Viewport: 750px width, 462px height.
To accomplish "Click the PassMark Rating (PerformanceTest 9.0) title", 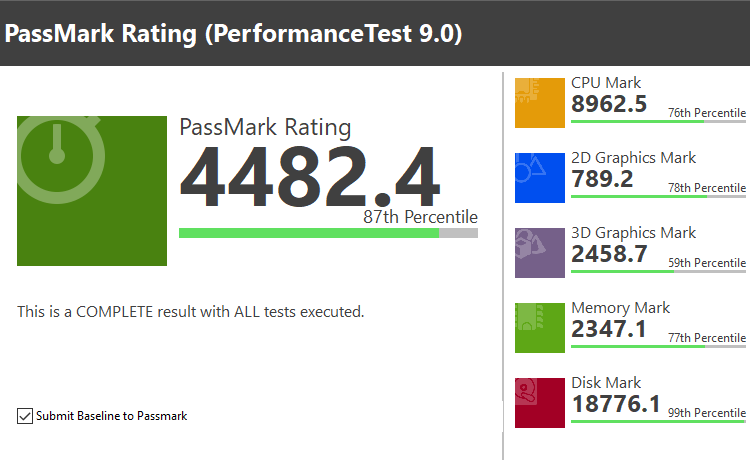I will tap(233, 34).
